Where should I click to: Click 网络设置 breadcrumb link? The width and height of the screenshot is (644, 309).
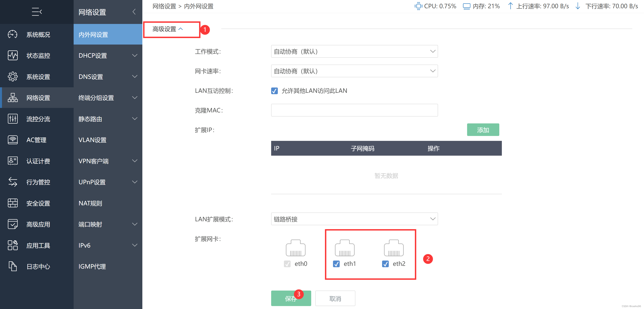(x=164, y=6)
